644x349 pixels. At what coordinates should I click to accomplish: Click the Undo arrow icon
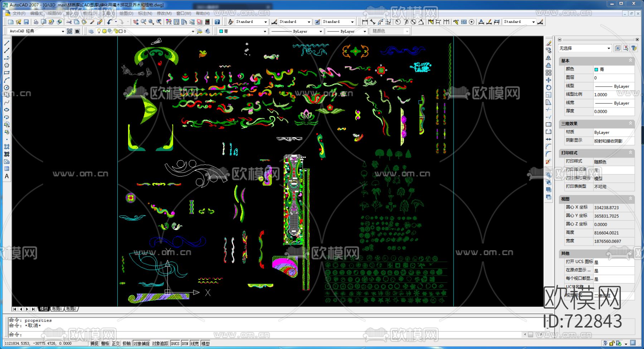(x=110, y=22)
